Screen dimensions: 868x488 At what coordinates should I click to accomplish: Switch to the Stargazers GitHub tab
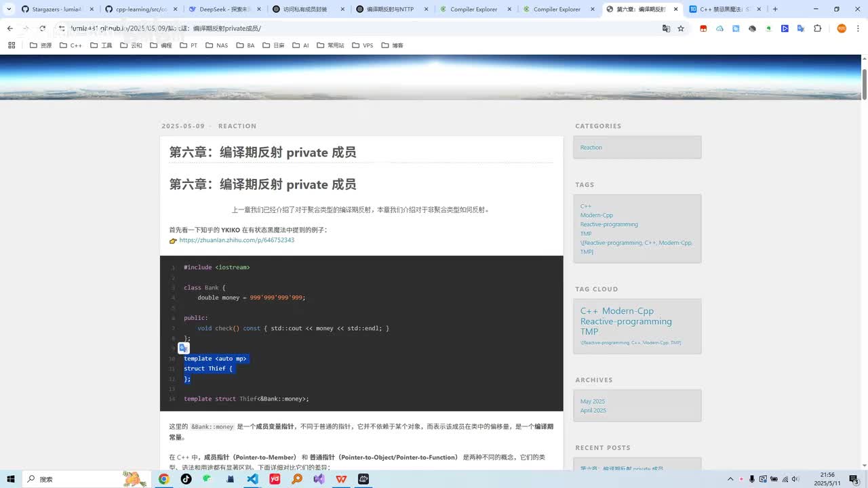[57, 9]
